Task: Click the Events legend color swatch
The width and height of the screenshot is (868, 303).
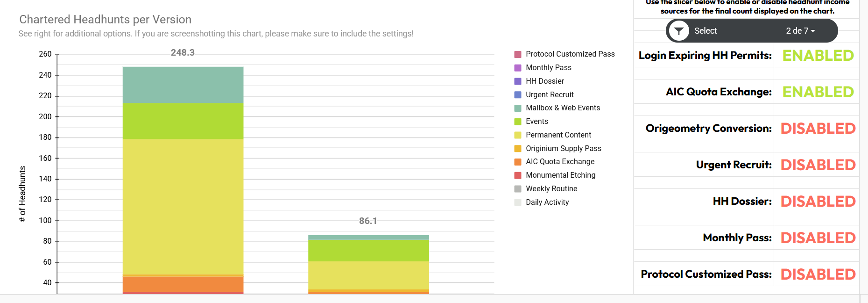Action: point(518,122)
